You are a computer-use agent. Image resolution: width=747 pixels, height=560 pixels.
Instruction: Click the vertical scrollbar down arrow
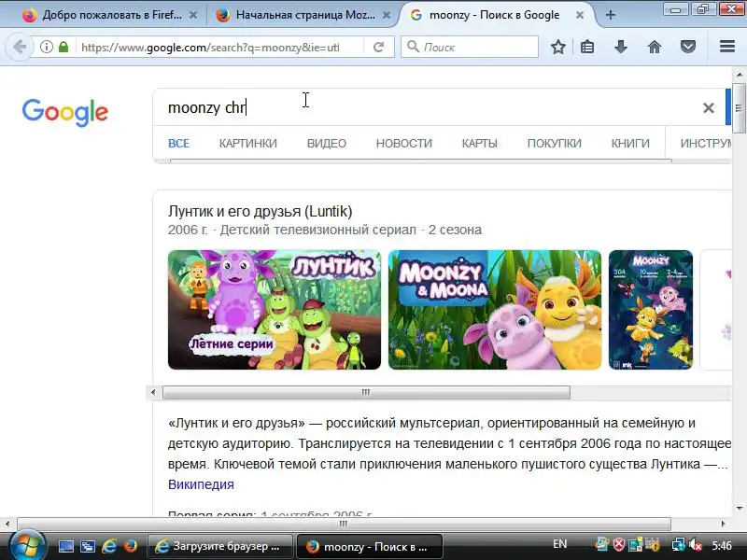point(739,509)
